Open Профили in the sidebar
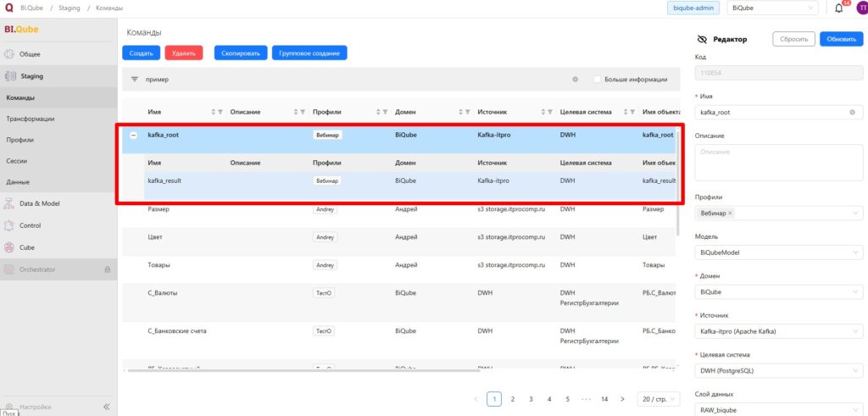 coord(58,140)
